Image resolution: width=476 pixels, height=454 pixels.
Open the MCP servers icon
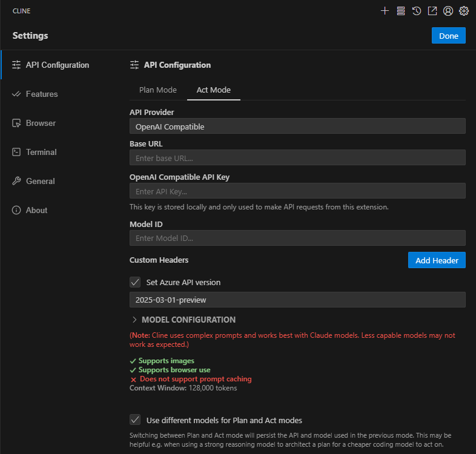[x=401, y=11]
